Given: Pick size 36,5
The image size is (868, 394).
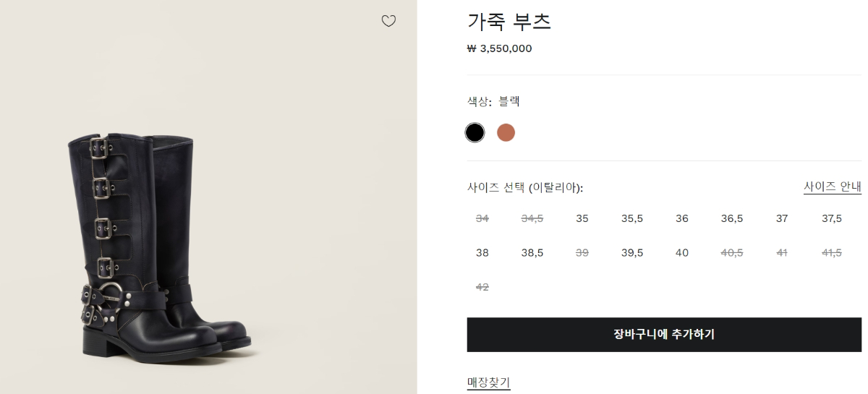Looking at the screenshot, I should tap(732, 218).
